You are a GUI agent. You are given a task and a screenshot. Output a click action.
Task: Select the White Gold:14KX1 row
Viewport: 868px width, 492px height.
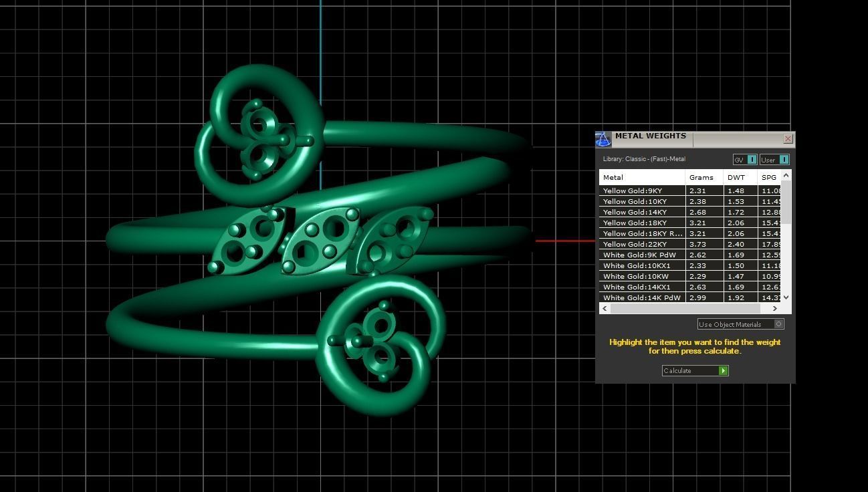pyautogui.click(x=690, y=287)
